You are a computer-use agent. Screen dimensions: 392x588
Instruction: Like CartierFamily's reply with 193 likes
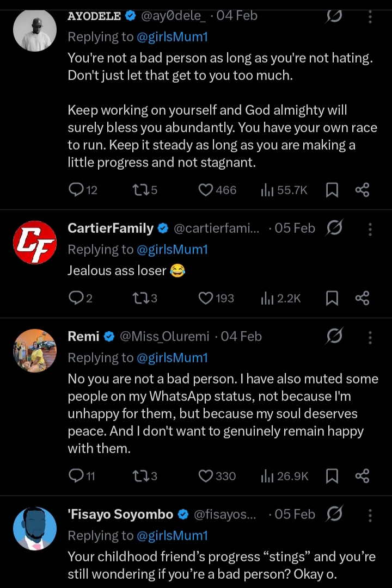206,298
